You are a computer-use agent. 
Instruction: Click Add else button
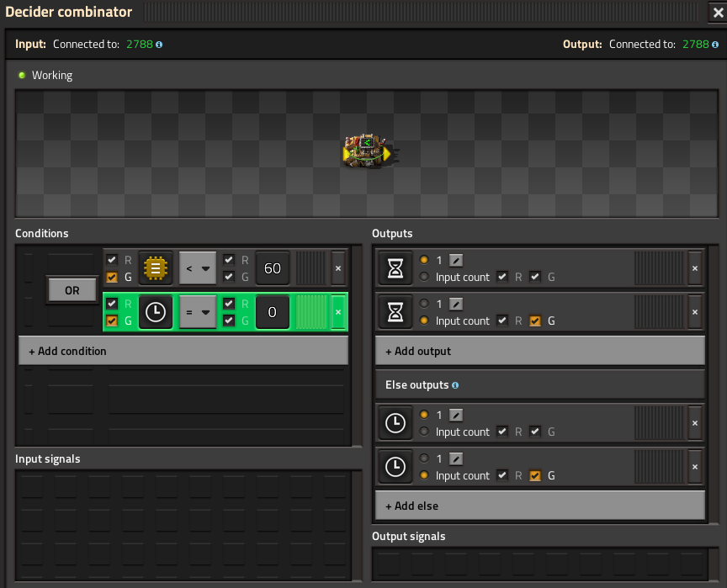click(x=539, y=506)
